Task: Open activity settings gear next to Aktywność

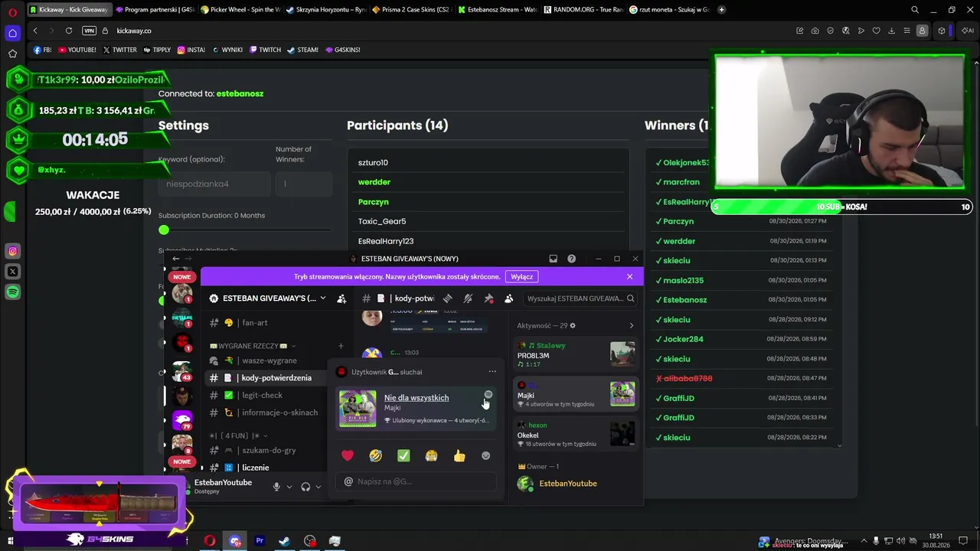Action: [572, 326]
